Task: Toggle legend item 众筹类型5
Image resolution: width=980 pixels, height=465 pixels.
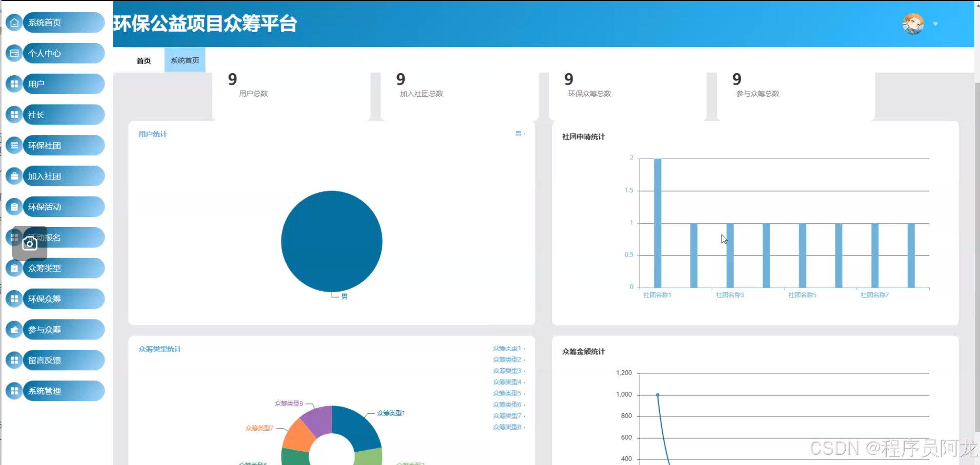Action: point(509,393)
